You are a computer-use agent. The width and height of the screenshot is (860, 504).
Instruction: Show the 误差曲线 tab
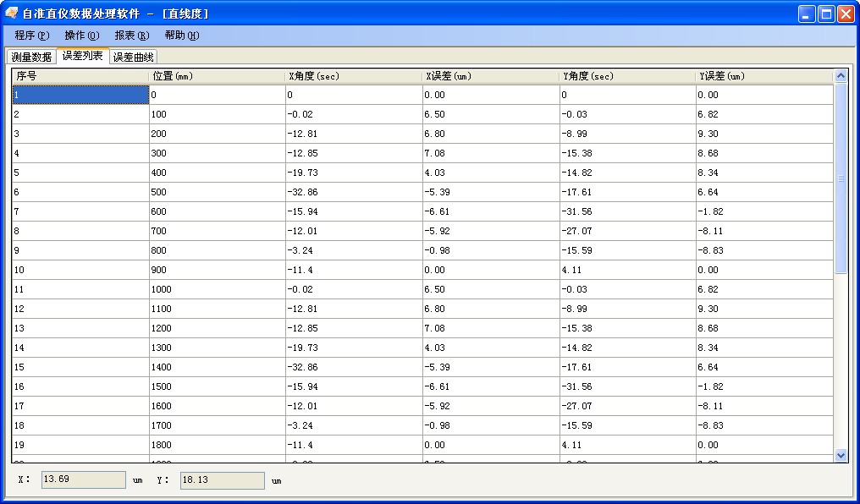point(134,58)
